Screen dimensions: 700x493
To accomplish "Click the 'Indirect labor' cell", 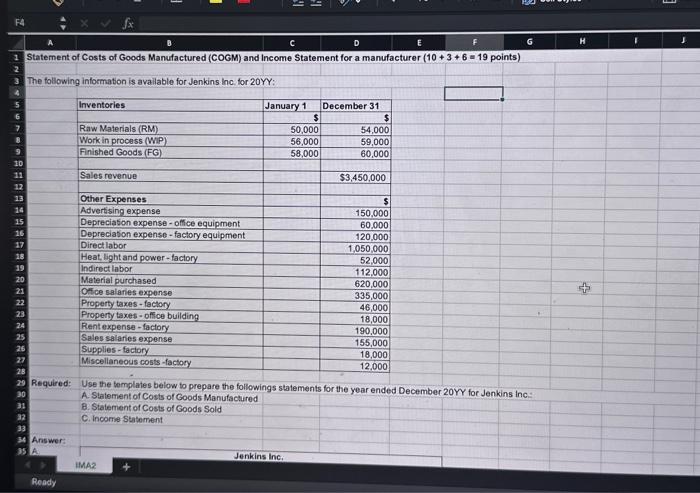I will tap(171, 269).
